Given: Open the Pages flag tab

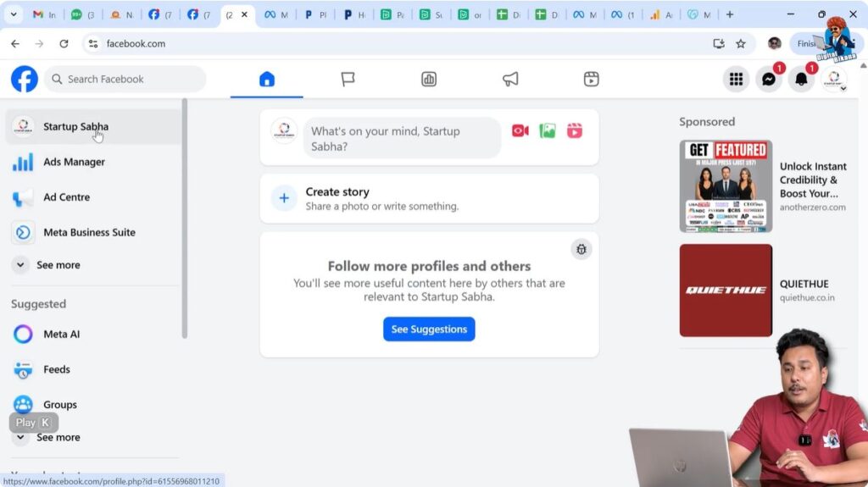Looking at the screenshot, I should 348,79.
